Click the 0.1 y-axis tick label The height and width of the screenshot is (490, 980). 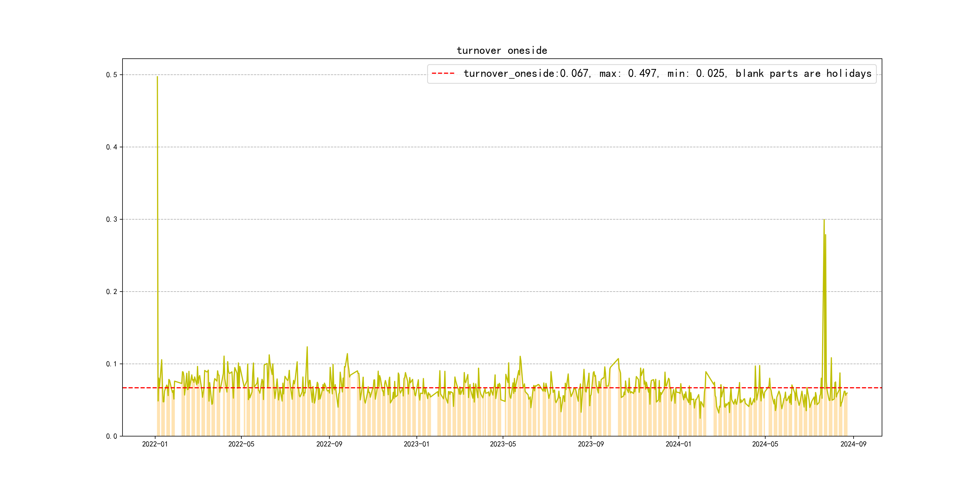tap(112, 364)
